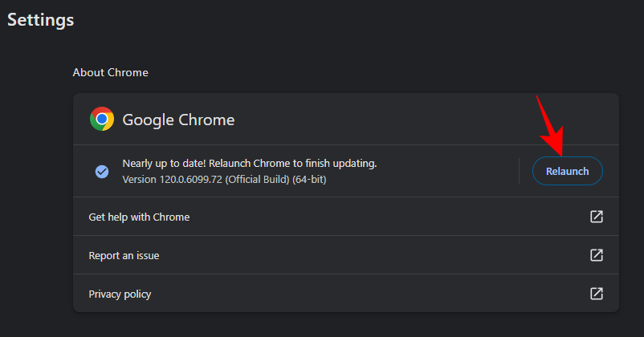Click the Google Chrome logo icon
The width and height of the screenshot is (644, 337).
point(101,120)
